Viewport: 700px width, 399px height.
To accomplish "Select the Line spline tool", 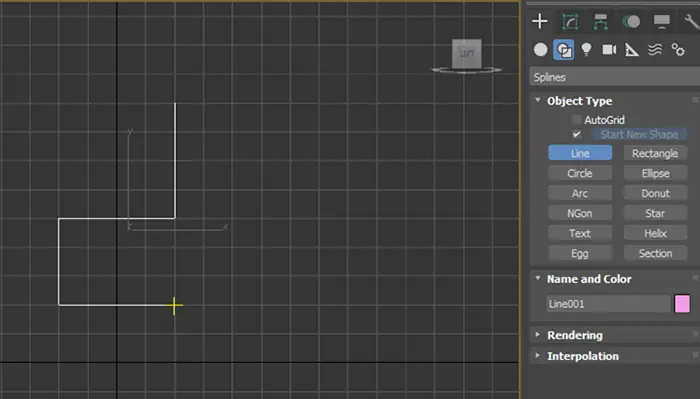I will [x=580, y=153].
